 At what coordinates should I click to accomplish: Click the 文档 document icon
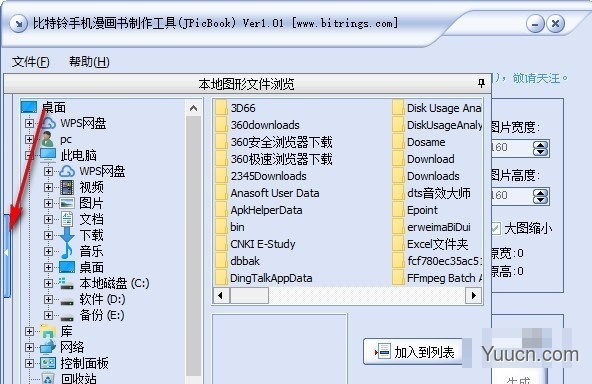pos(67,219)
